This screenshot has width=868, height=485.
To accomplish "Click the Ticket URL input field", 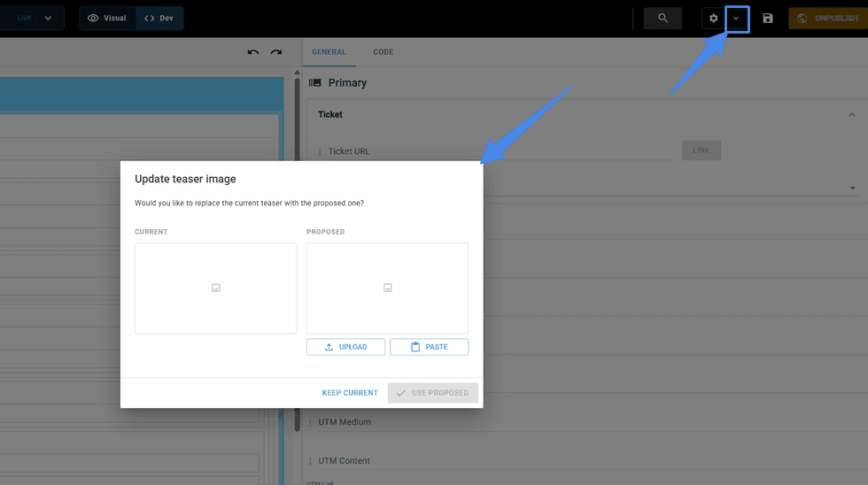I will (x=501, y=151).
